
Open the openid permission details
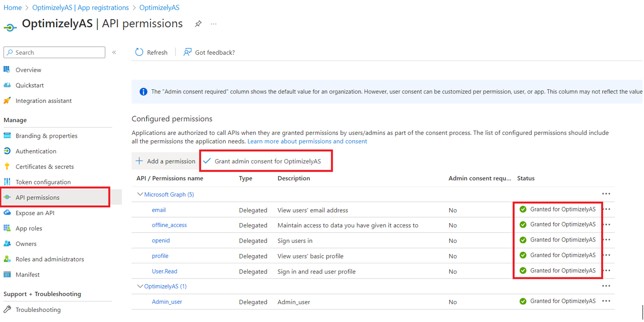pos(161,241)
